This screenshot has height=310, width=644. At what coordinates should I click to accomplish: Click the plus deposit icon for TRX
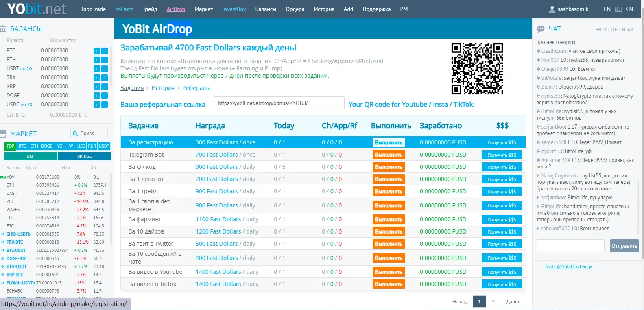click(x=97, y=78)
